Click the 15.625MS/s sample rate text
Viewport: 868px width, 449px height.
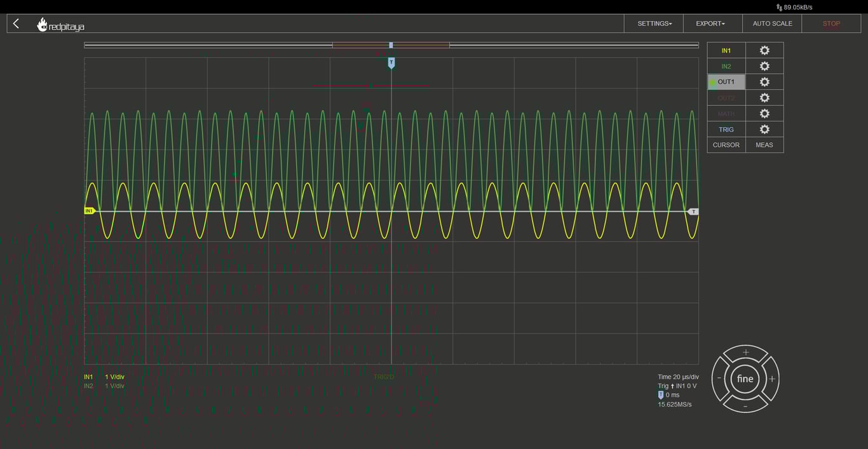pyautogui.click(x=675, y=405)
